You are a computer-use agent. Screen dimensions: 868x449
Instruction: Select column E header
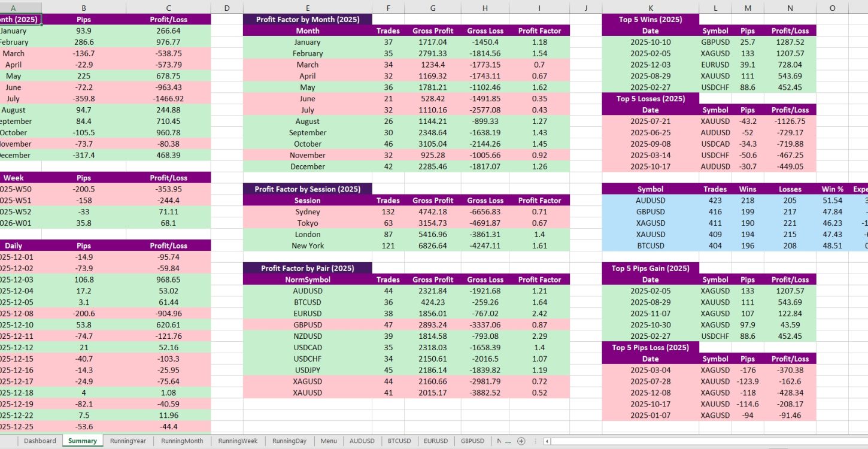307,8
